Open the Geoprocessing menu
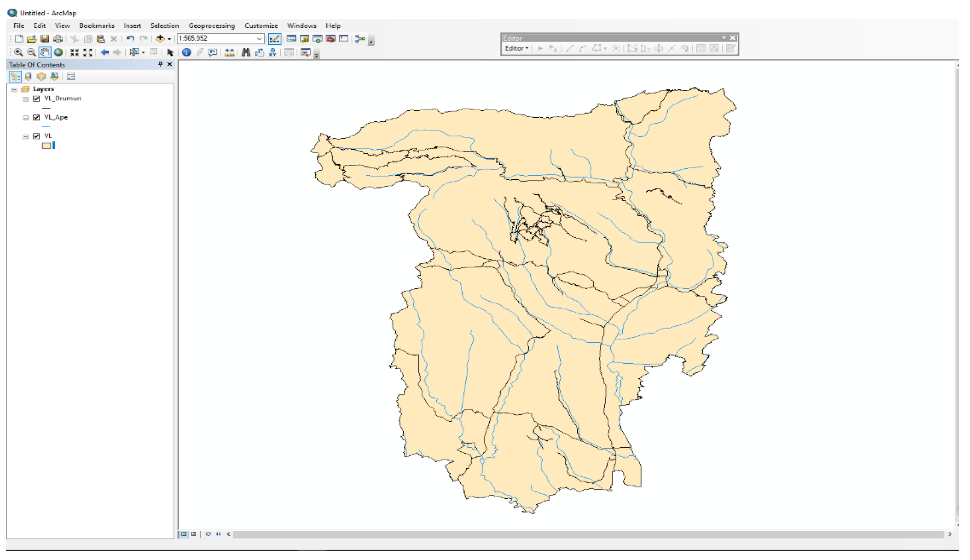This screenshot has width=970, height=560. (211, 26)
